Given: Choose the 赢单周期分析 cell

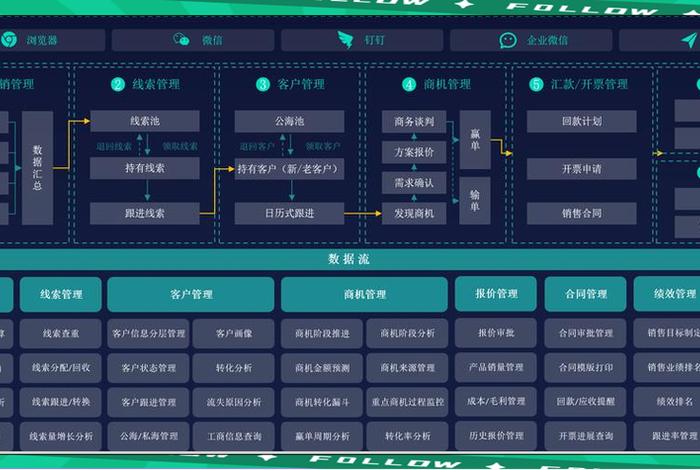Looking at the screenshot, I should tap(322, 436).
